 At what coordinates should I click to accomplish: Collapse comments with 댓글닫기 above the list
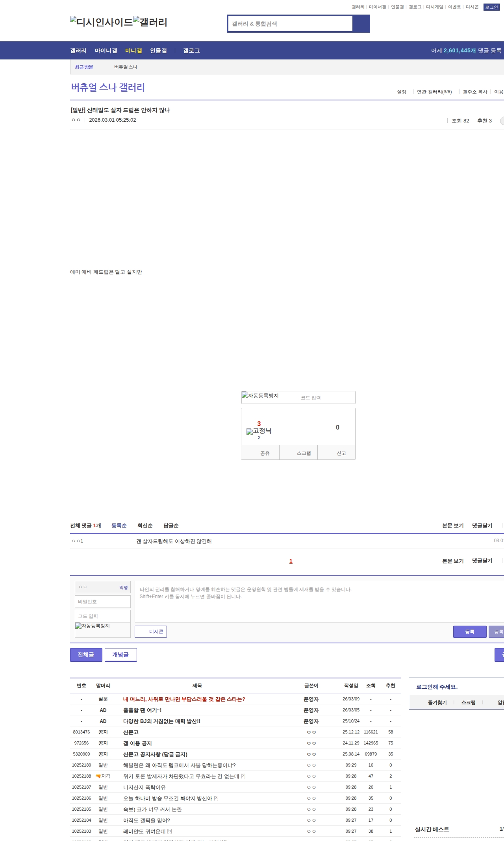482,526
